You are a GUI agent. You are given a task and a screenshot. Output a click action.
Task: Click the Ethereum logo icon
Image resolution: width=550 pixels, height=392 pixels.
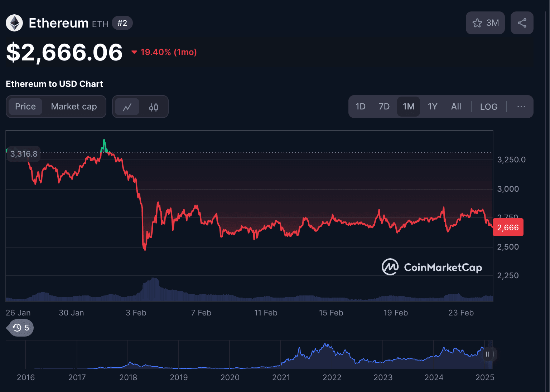(14, 23)
